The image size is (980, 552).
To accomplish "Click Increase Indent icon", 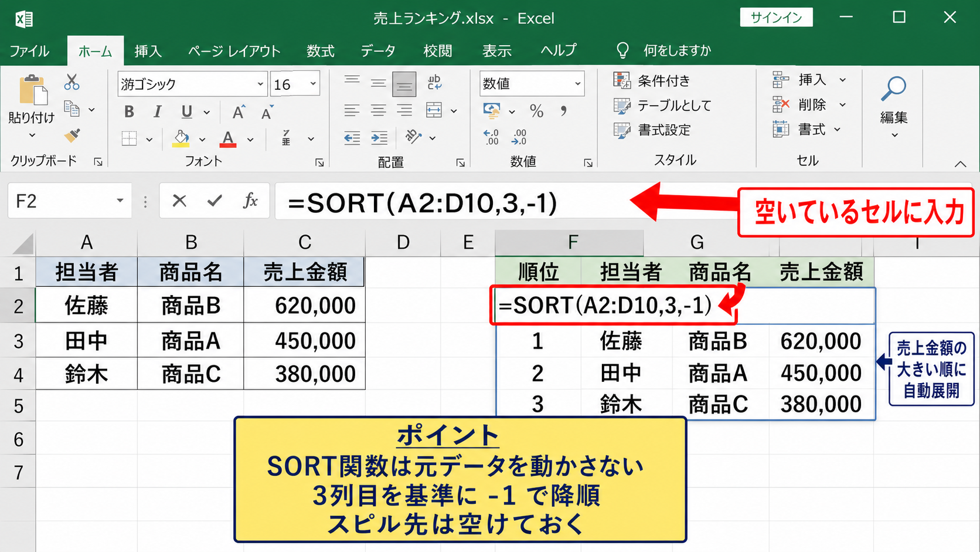I will click(x=379, y=138).
